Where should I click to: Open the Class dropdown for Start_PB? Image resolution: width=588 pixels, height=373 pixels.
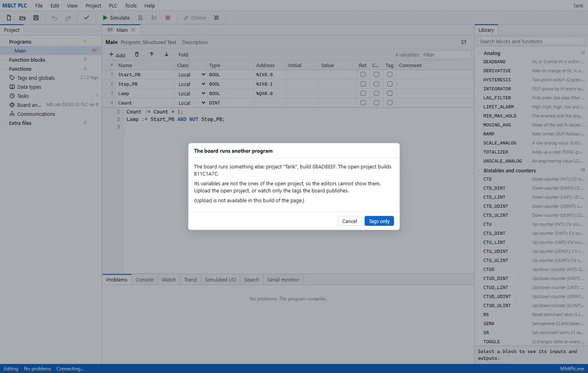pyautogui.click(x=192, y=75)
